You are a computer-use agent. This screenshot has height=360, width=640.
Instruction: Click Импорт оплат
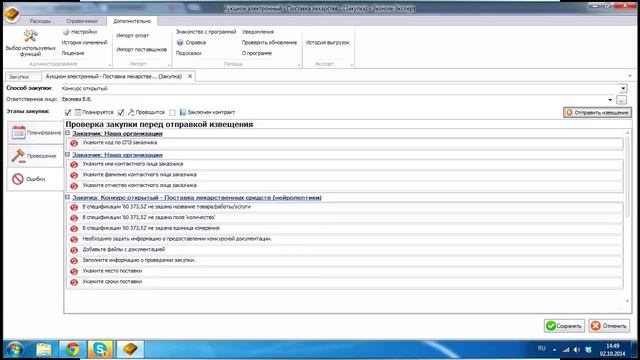coord(133,36)
